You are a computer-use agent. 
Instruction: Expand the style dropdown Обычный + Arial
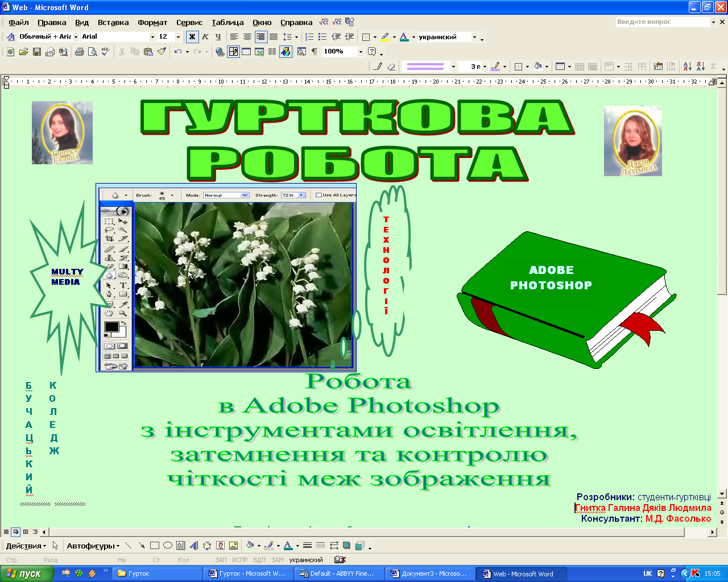pos(76,37)
